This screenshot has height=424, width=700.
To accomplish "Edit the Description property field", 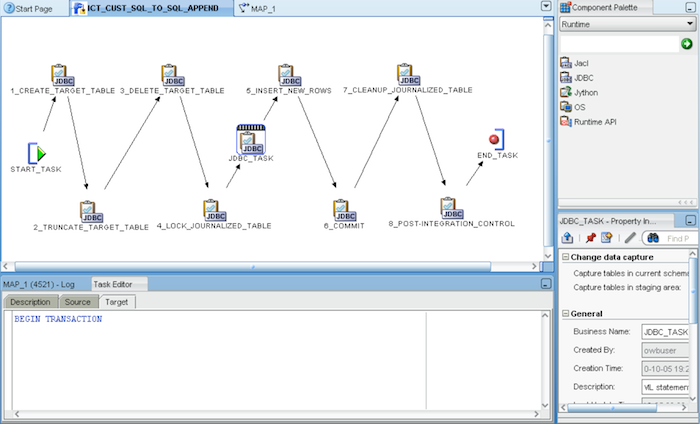I will 666,387.
